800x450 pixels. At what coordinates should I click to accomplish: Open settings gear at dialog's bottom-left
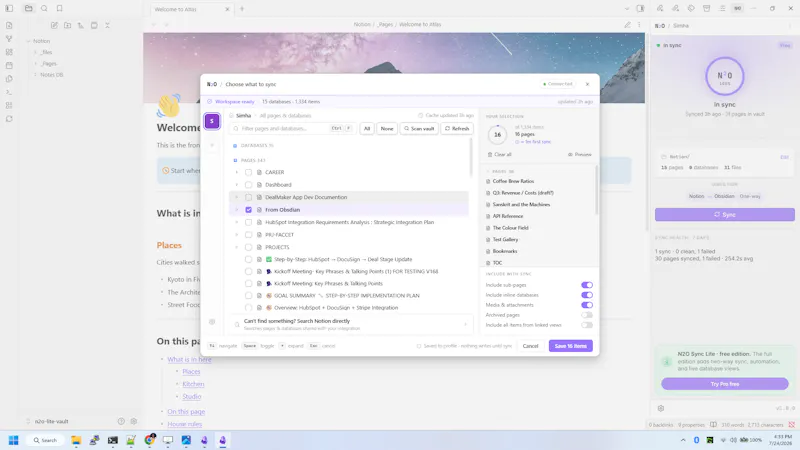[212, 322]
